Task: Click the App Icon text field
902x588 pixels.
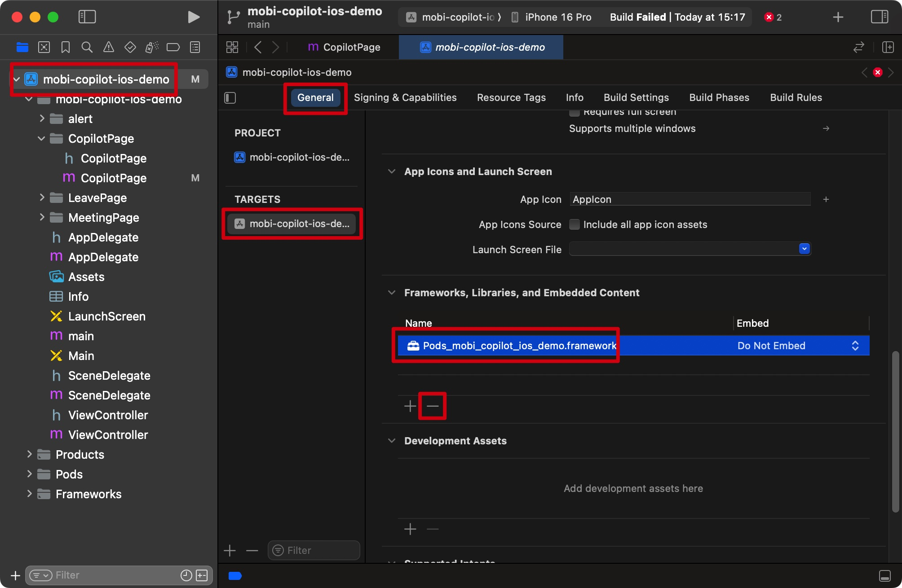Action: [x=690, y=199]
